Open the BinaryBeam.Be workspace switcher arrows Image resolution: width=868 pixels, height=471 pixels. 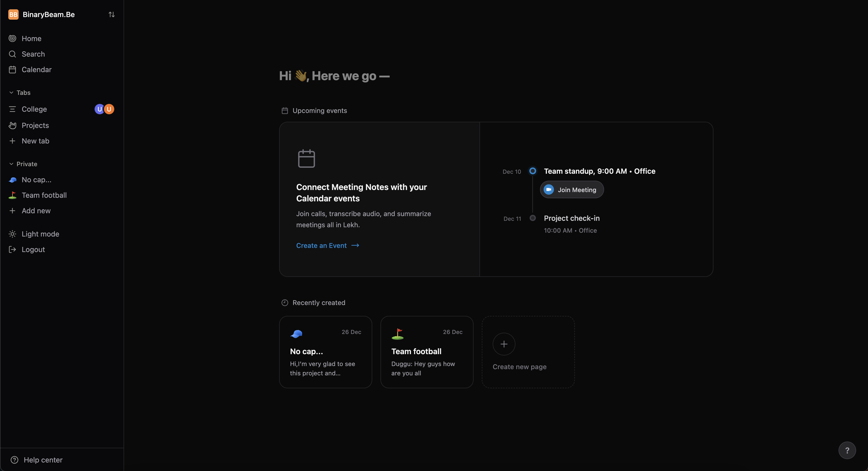click(x=111, y=14)
